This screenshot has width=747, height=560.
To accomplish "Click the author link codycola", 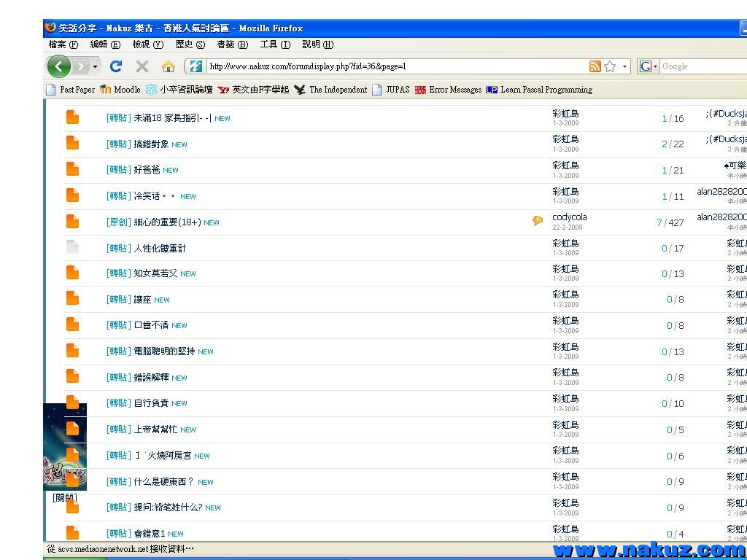I will click(x=569, y=217).
